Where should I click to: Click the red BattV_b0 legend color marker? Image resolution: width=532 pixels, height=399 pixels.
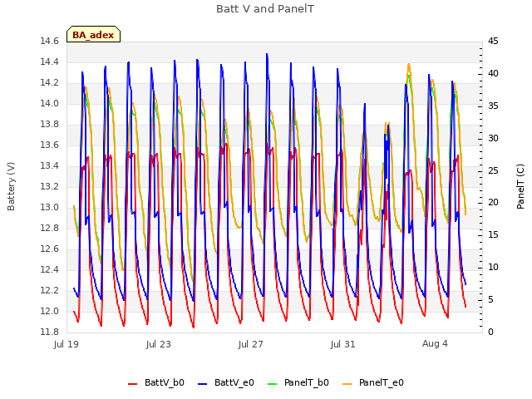(132, 384)
